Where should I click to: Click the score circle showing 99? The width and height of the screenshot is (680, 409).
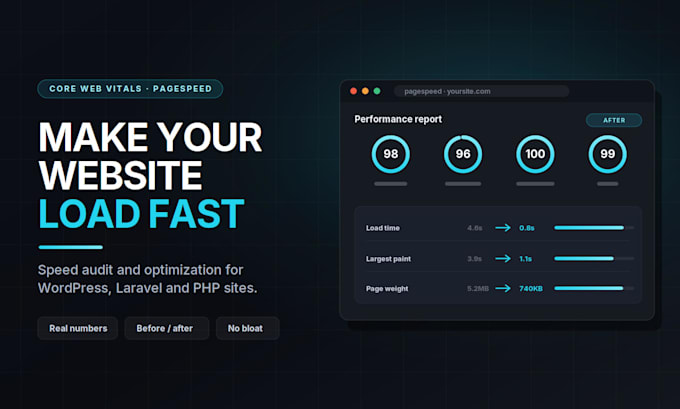click(x=608, y=154)
